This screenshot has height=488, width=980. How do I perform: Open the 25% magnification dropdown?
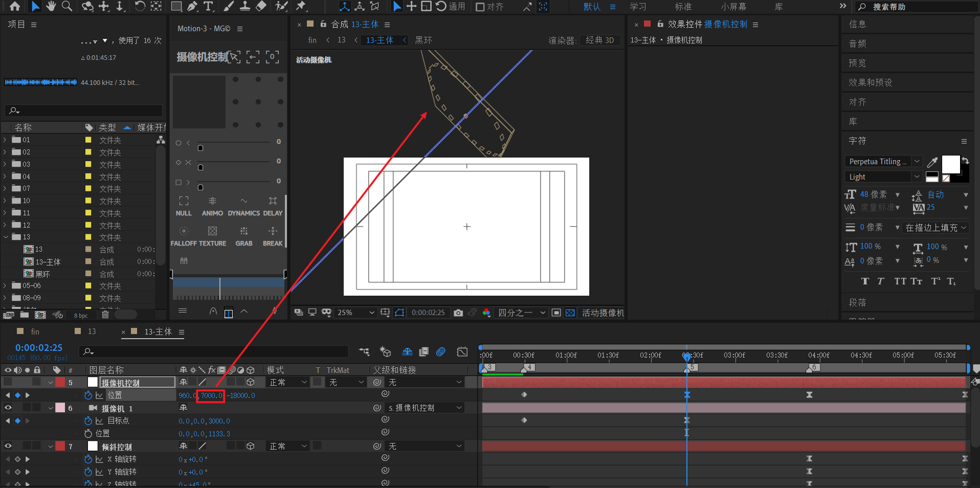point(356,313)
